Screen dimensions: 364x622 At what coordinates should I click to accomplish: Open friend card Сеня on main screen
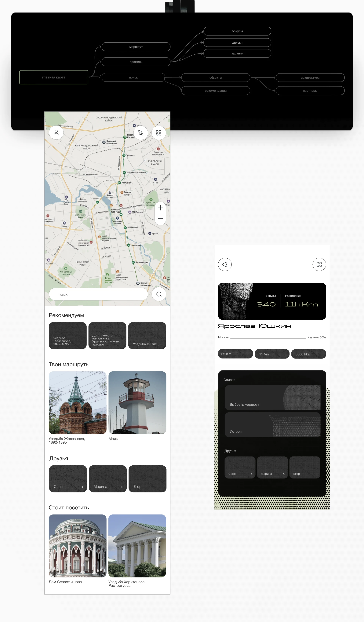pyautogui.click(x=68, y=479)
